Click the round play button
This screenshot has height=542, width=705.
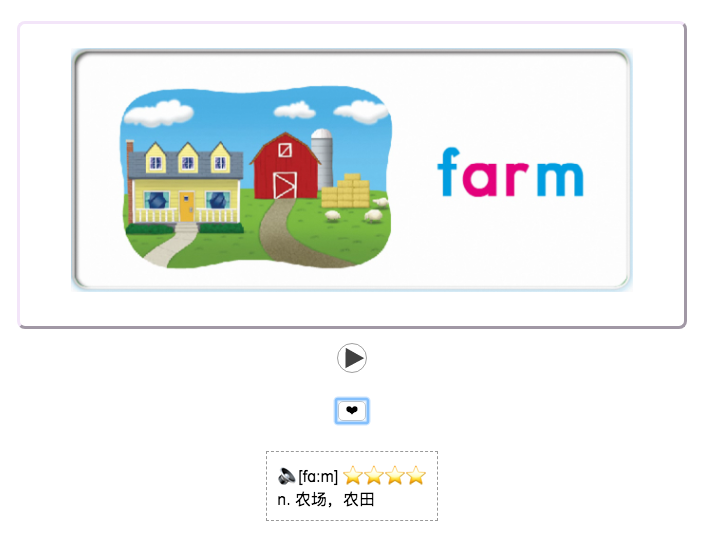click(x=352, y=358)
